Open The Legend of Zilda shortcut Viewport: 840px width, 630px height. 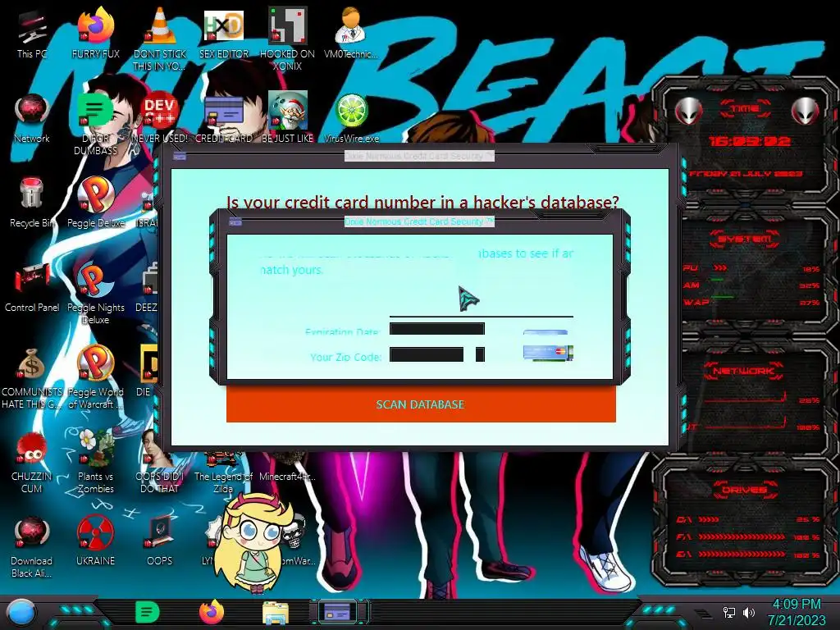224,474
